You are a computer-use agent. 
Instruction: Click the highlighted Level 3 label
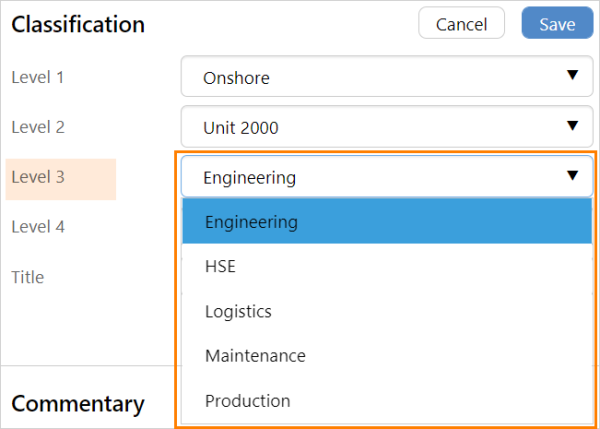(38, 177)
